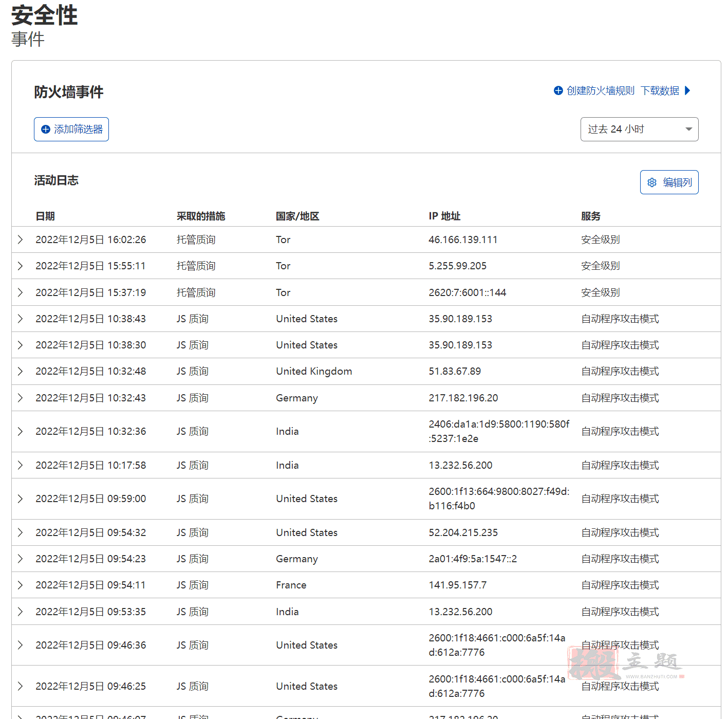This screenshot has width=728, height=719.
Task: Click the 采取的措施 column header
Action: 201,216
